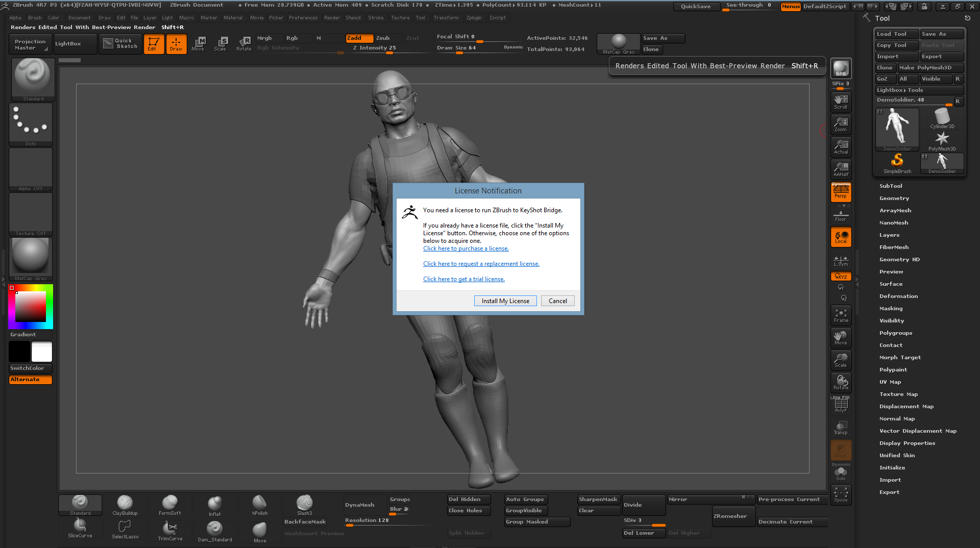Select the DemoSoldier tool thumbnail
The image size is (980, 548).
pos(897,130)
